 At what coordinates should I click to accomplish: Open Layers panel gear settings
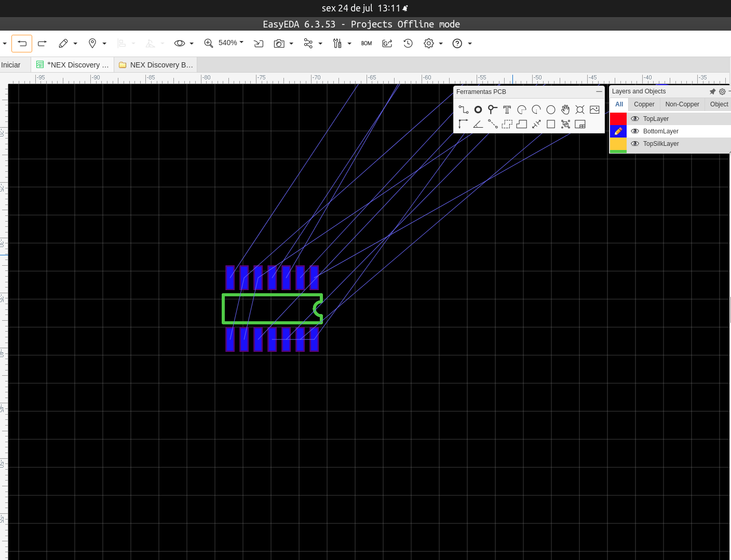[x=722, y=91]
